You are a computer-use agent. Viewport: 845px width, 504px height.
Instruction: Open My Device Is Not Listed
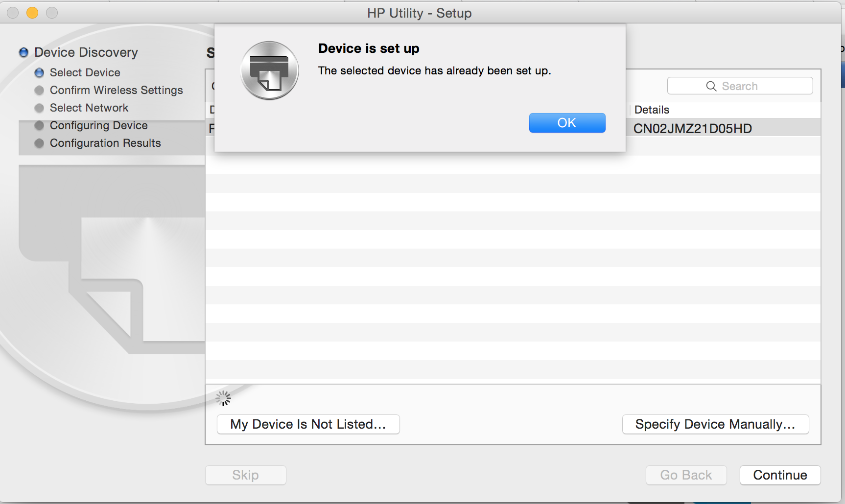click(x=308, y=424)
